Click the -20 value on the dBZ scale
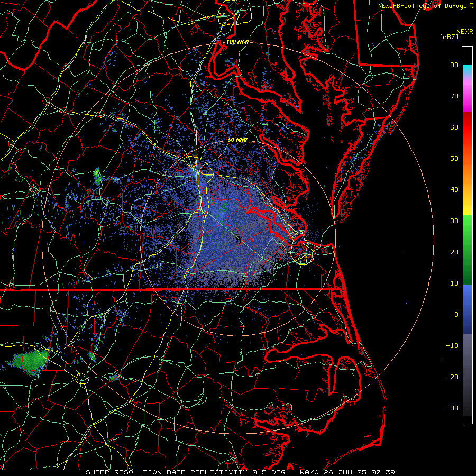 click(x=452, y=377)
